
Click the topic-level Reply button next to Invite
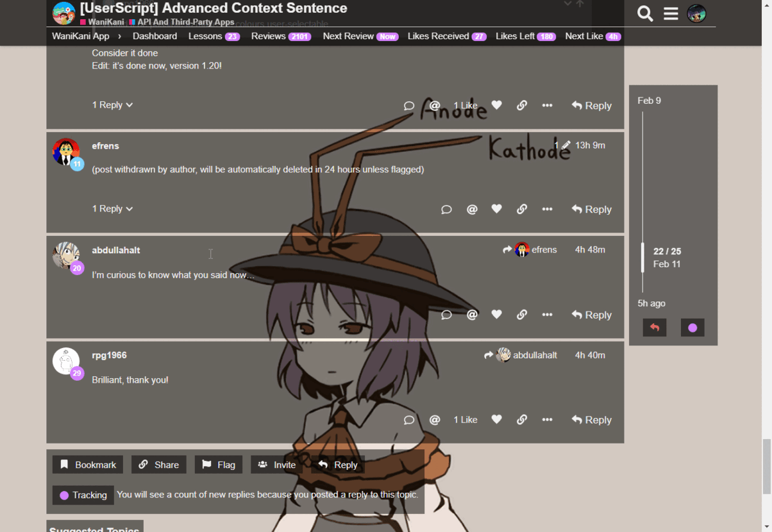coord(338,465)
